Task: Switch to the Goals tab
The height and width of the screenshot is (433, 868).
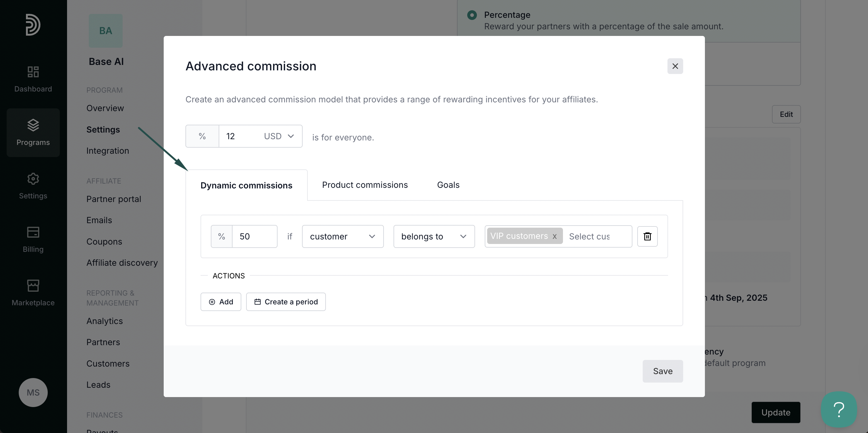Action: tap(448, 185)
